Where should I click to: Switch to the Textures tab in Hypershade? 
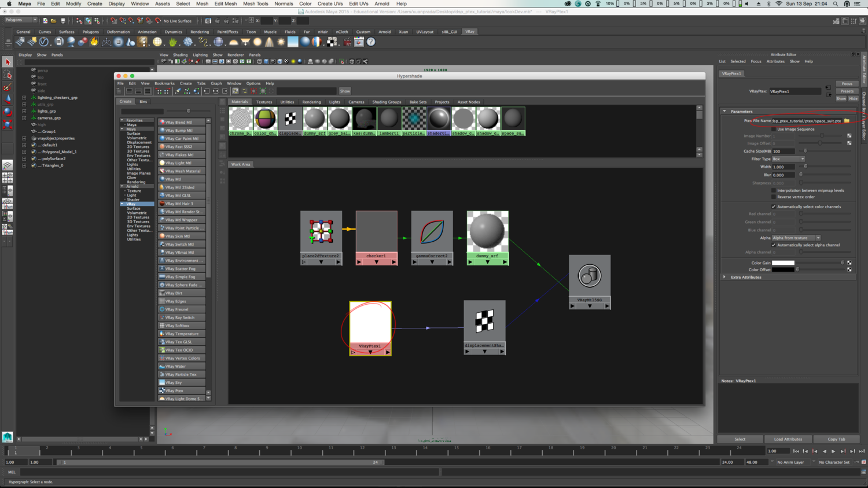pyautogui.click(x=264, y=102)
